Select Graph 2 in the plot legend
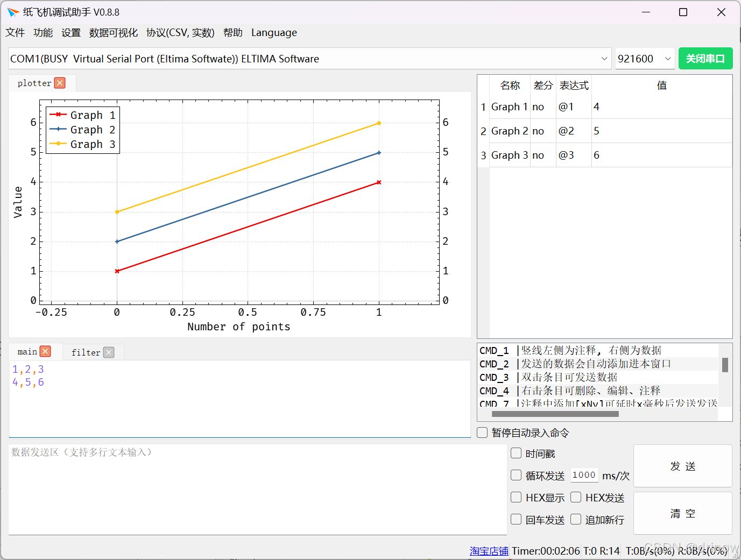Viewport: 741px width, 560px height. coord(82,130)
